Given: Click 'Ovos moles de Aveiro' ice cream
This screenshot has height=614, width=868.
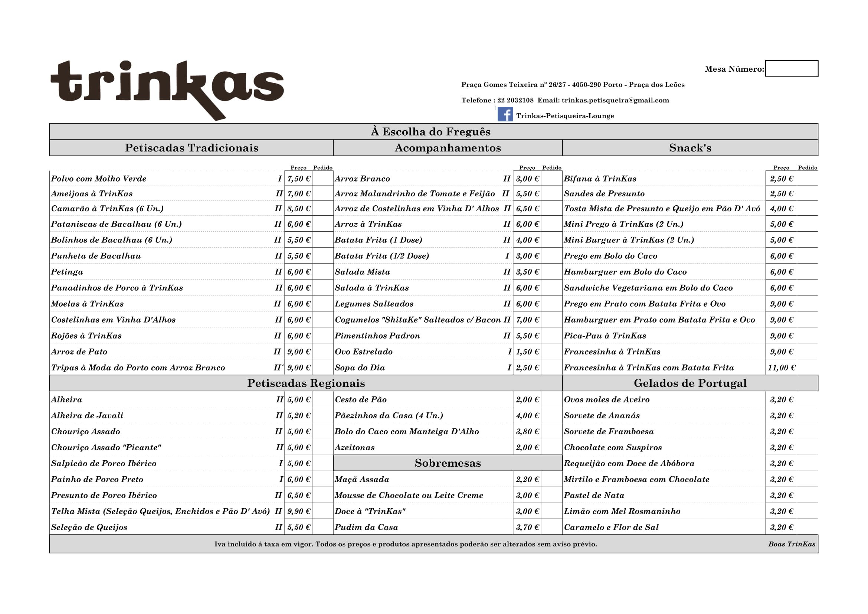Looking at the screenshot, I should coord(607,400).
